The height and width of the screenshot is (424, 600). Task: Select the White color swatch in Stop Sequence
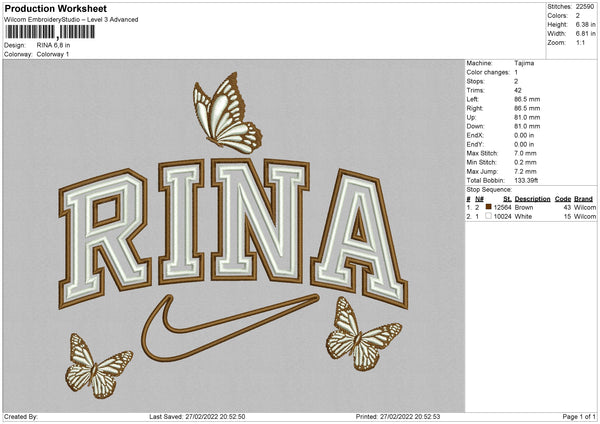(x=488, y=216)
